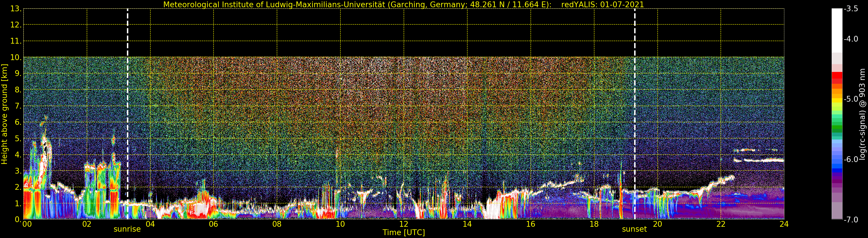
Task: Click the "9." height axis tick label
Action: pos(18,74)
